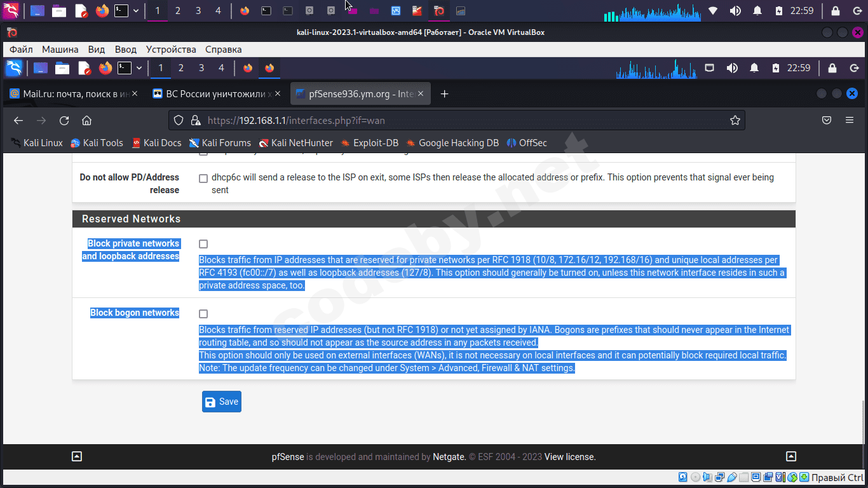Open the file manager launcher in host panel
The image size is (868, 488).
59,11
